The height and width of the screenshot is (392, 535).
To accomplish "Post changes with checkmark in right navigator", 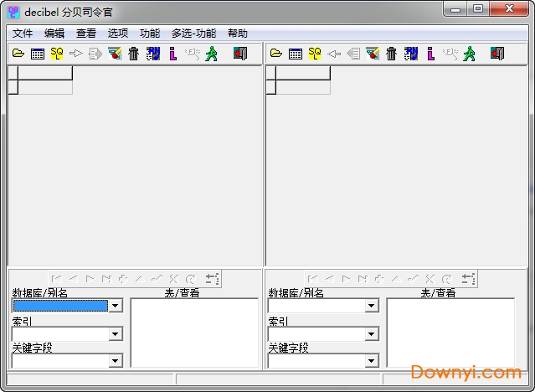I will click(414, 279).
